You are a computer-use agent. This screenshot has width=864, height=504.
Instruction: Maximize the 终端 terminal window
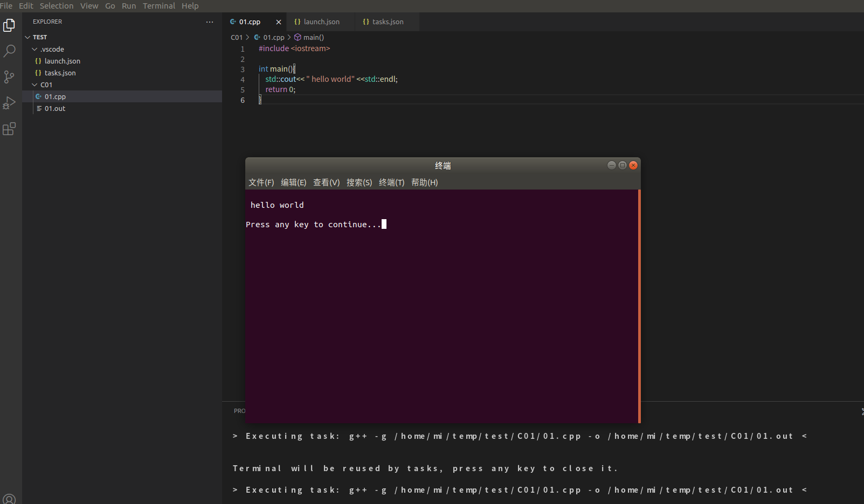click(x=623, y=165)
